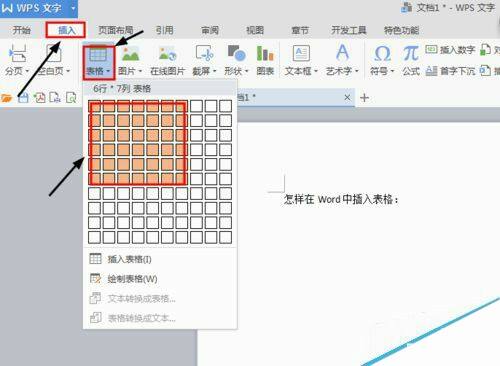Click the 绘制表格 pencil icon in menu
500x366 pixels.
(x=95, y=278)
